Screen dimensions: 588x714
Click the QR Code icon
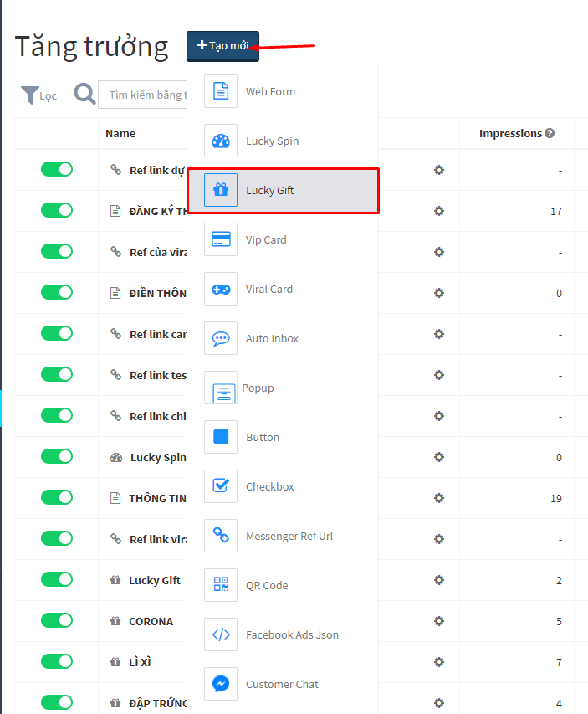coord(221,585)
